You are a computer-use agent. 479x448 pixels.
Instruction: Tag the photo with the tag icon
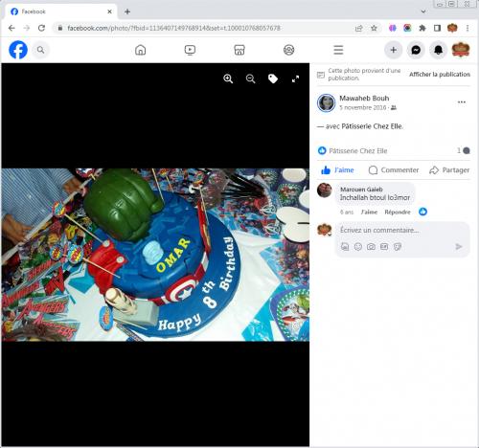[x=273, y=78]
